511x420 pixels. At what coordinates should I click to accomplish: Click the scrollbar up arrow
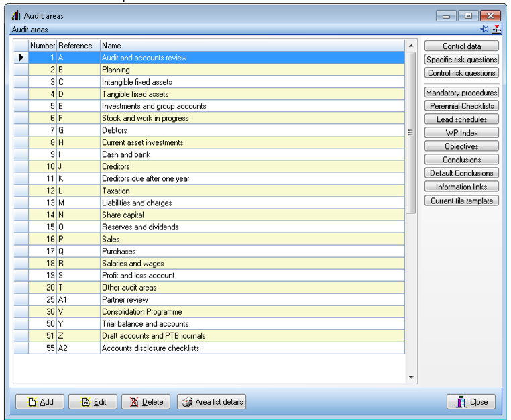click(411, 46)
